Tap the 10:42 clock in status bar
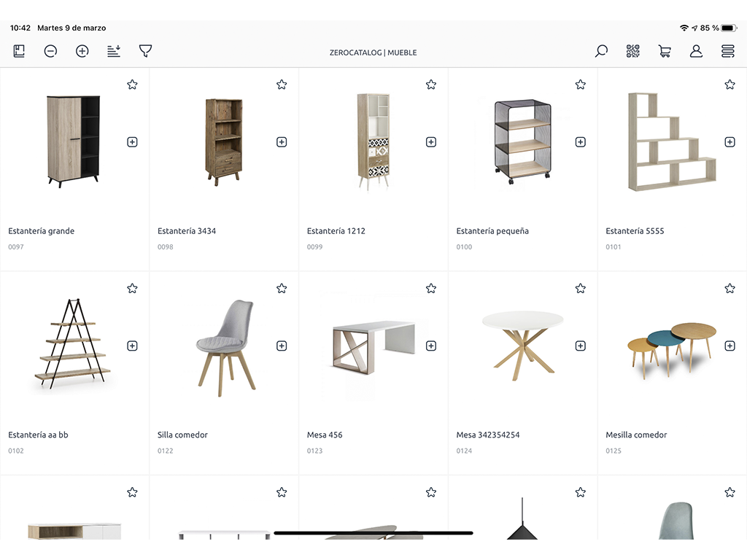747x560 pixels. click(x=20, y=28)
